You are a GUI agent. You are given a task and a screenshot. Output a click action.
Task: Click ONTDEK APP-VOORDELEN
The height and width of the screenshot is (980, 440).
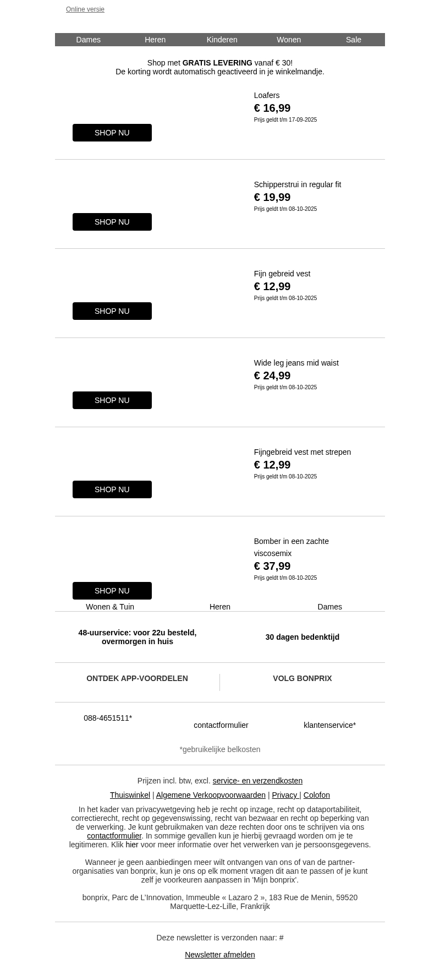[x=137, y=678]
